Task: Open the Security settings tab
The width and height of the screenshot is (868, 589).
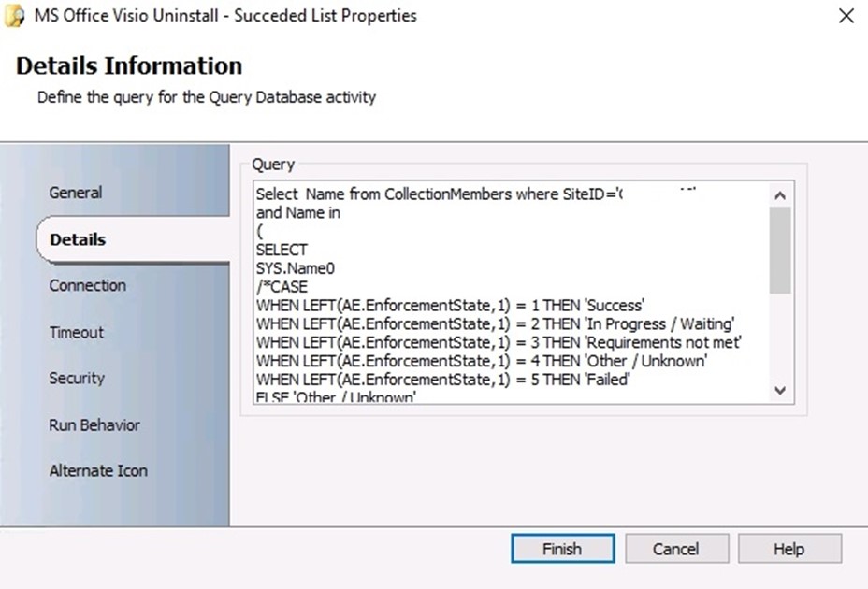Action: [77, 378]
